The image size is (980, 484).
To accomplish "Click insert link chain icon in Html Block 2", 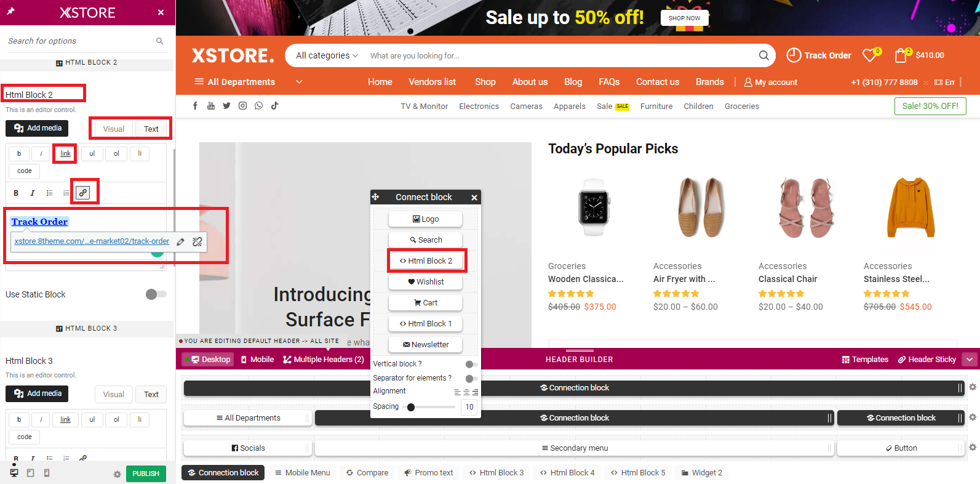I will pyautogui.click(x=83, y=193).
